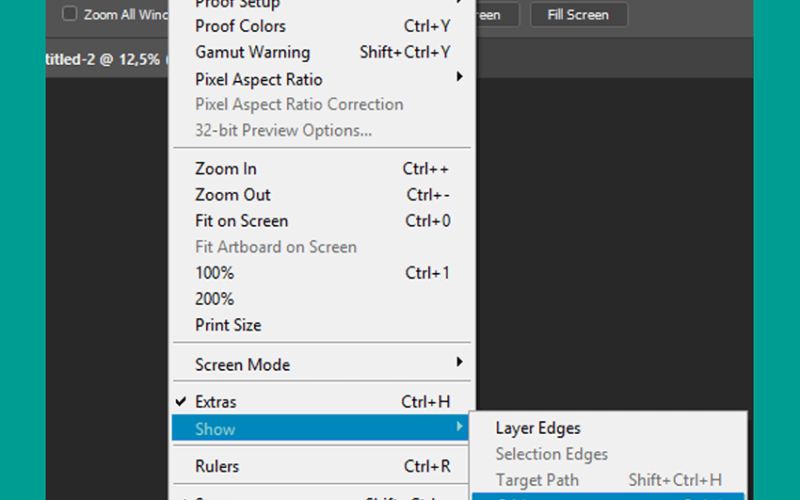Choose the 200% zoom entry
The image size is (800, 500).
[321, 299]
